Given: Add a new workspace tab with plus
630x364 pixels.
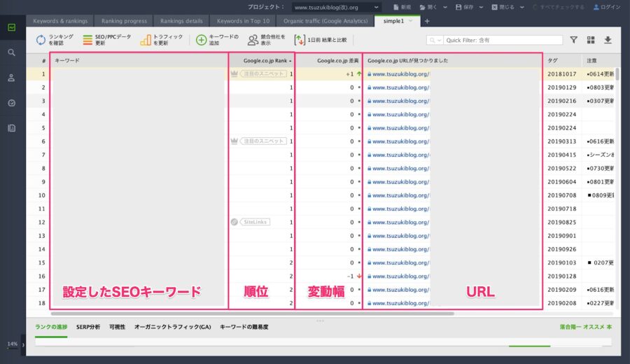Looking at the screenshot, I should 427,21.
